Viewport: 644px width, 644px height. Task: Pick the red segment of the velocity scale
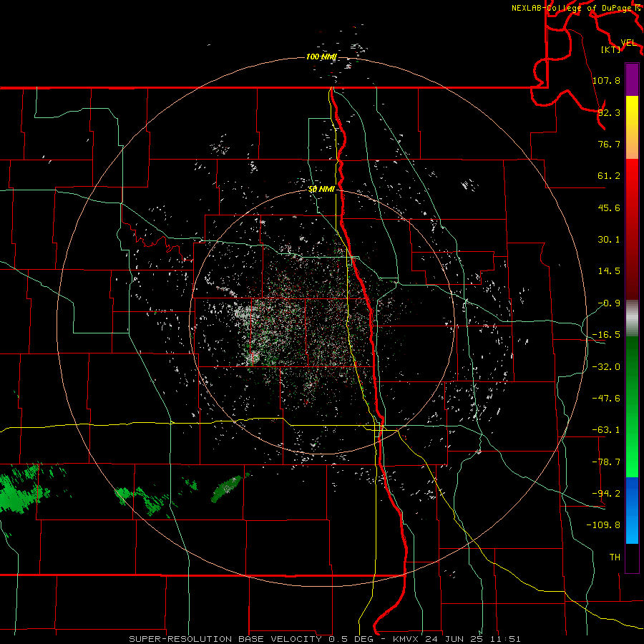point(632,229)
